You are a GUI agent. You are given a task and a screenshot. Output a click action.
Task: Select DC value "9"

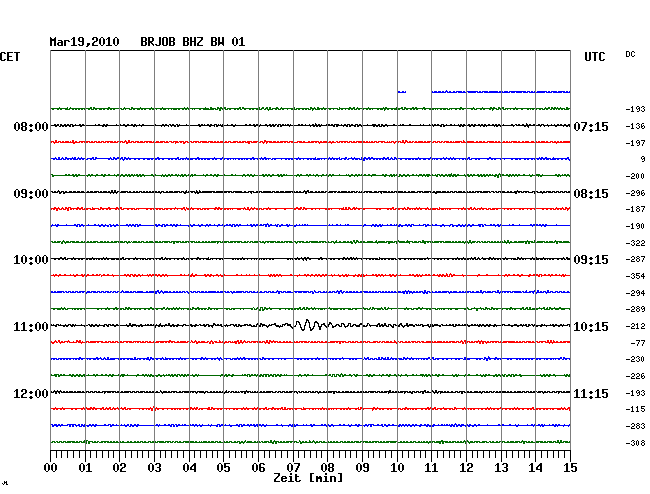coord(643,159)
